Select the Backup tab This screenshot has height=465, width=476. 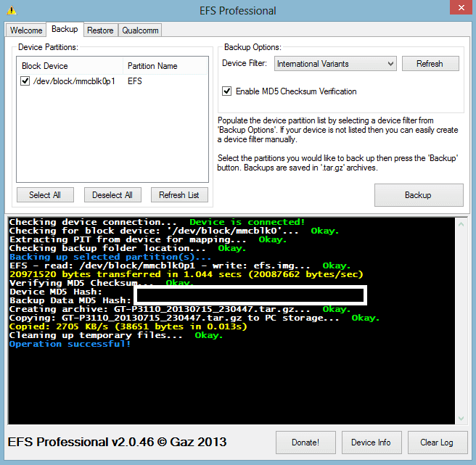coord(65,29)
